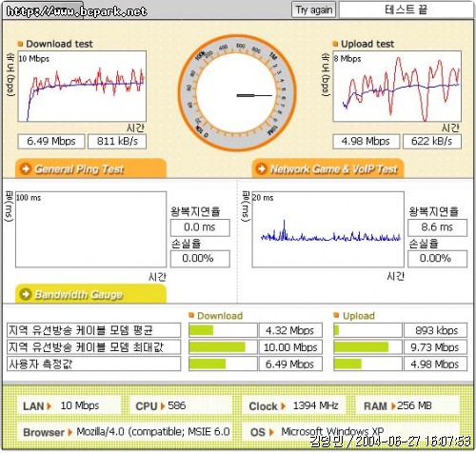Click the user 6.49 Mbps download bar
The image size is (476, 453).
(223, 364)
